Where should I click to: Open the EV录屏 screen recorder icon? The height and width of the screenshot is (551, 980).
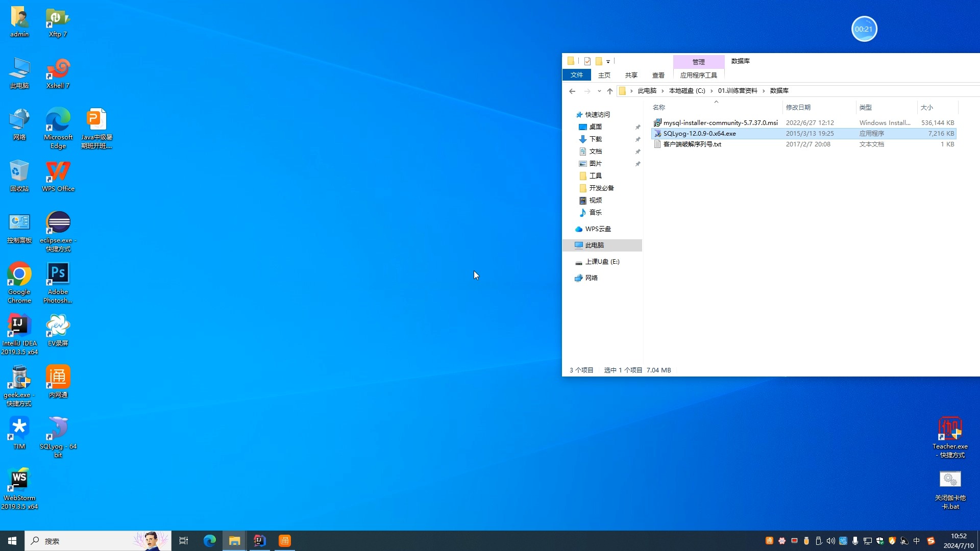coord(58,331)
